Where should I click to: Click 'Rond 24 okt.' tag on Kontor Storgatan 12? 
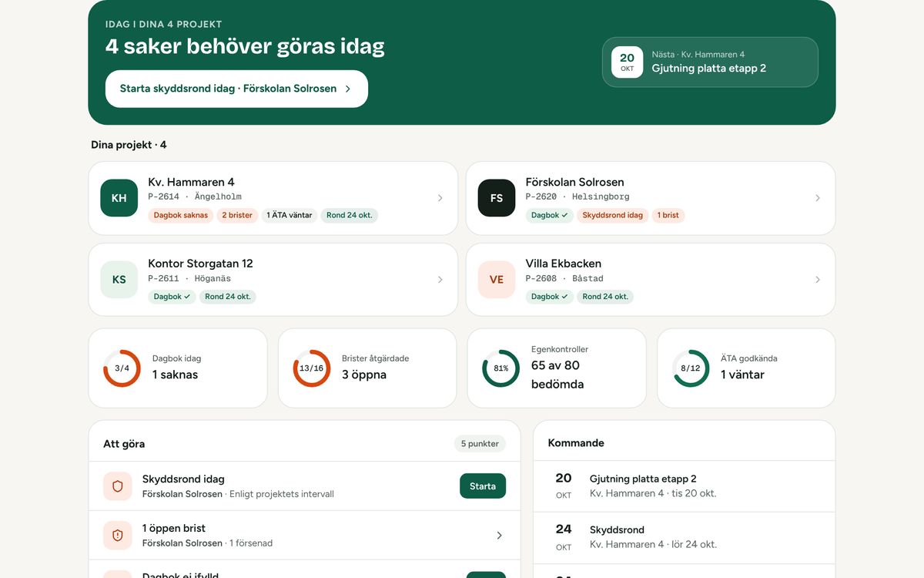[x=228, y=297]
